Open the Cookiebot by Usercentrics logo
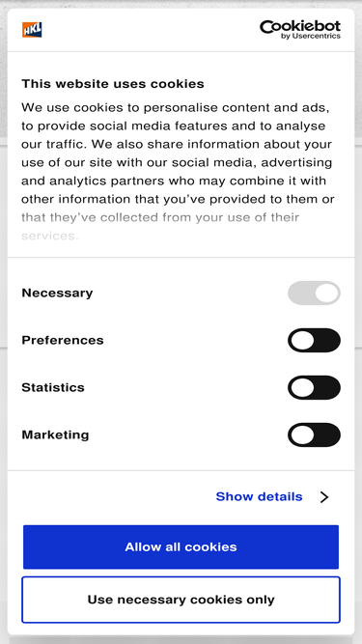 point(300,30)
